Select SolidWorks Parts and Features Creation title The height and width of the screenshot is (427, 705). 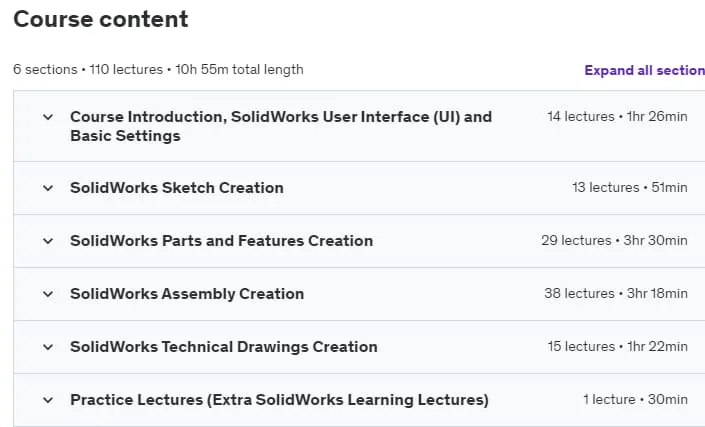tap(222, 241)
